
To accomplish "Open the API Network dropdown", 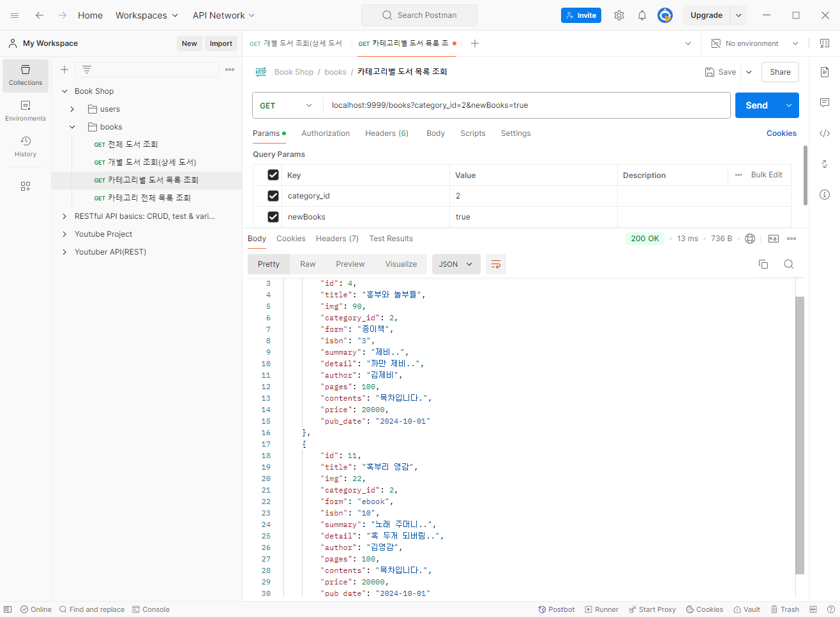I will point(223,15).
